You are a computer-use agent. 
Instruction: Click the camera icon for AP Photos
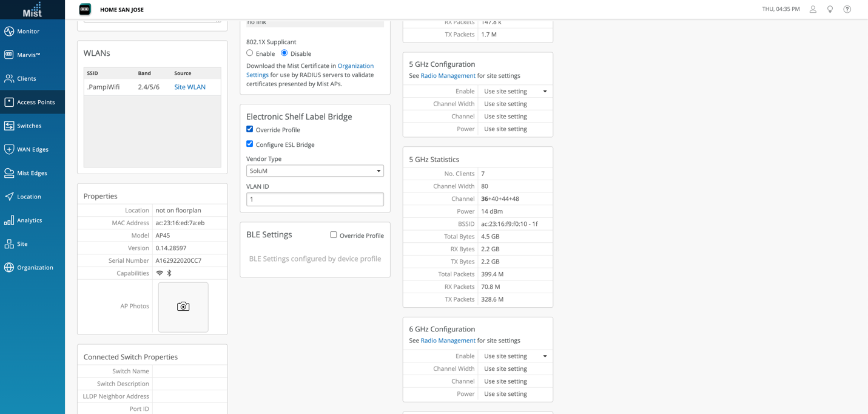(183, 307)
